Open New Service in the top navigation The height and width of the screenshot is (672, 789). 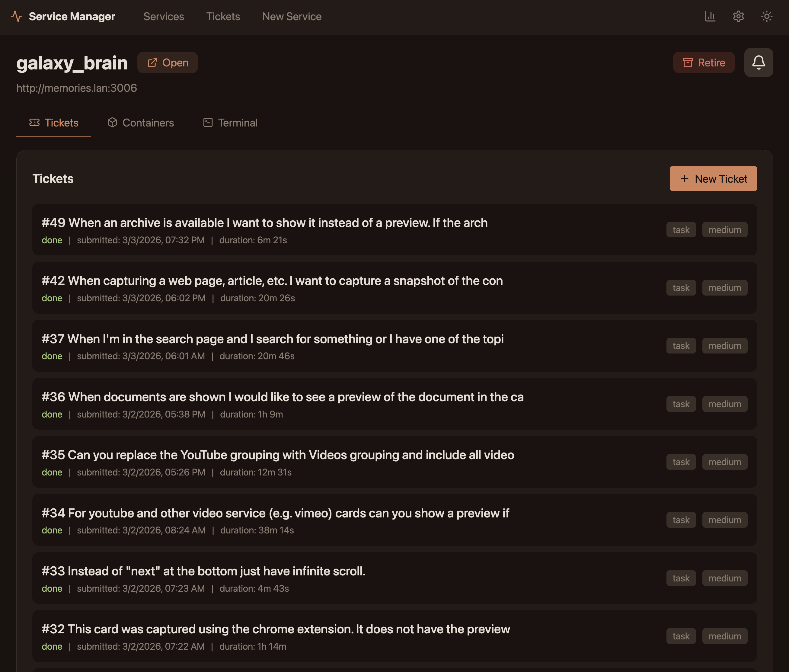[x=292, y=16]
